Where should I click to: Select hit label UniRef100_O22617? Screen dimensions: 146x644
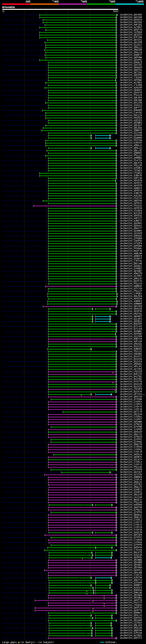tap(131, 45)
